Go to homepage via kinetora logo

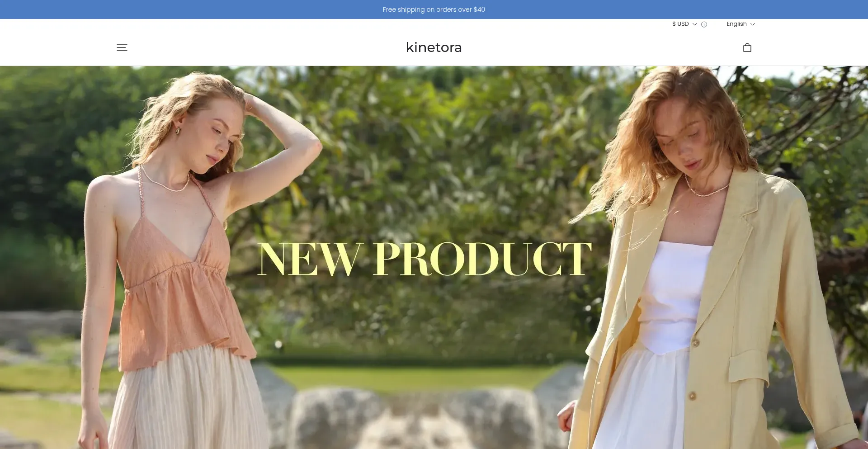pyautogui.click(x=434, y=47)
